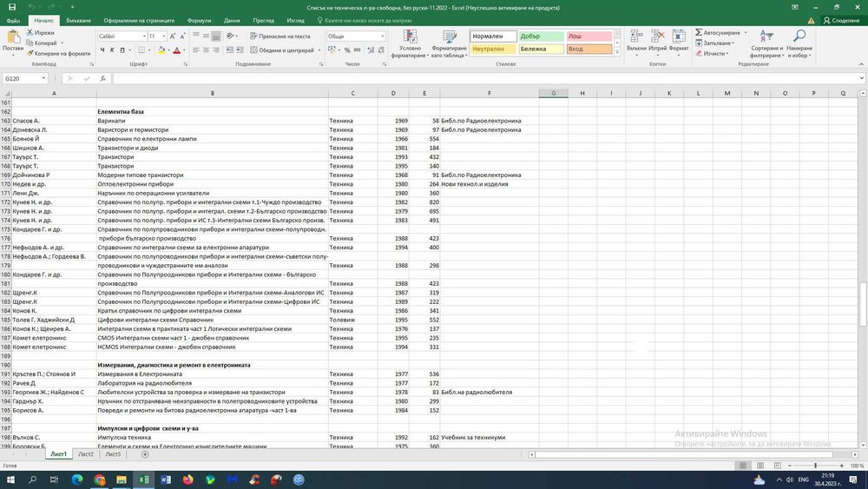Image resolution: width=868 pixels, height=489 pixels.
Task: Switch to sheet tab Лист2
Action: tap(86, 454)
